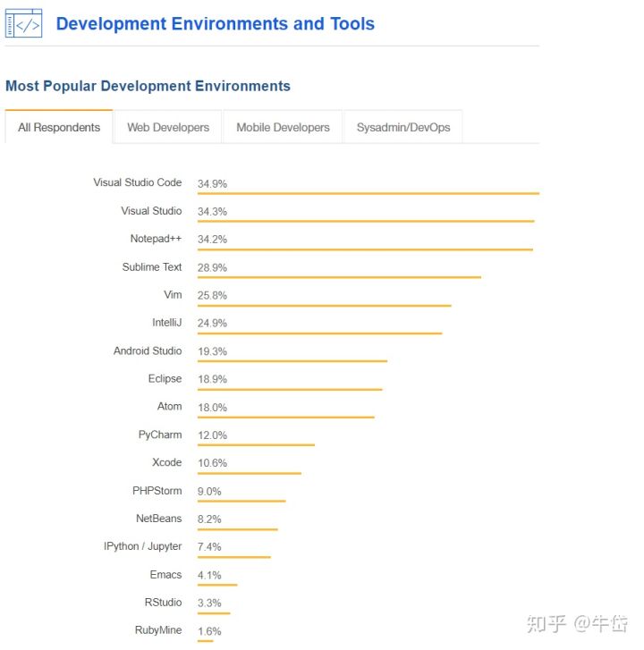Screen dimensions: 644x650
Task: Click the Android Studio bar
Action: 292,361
